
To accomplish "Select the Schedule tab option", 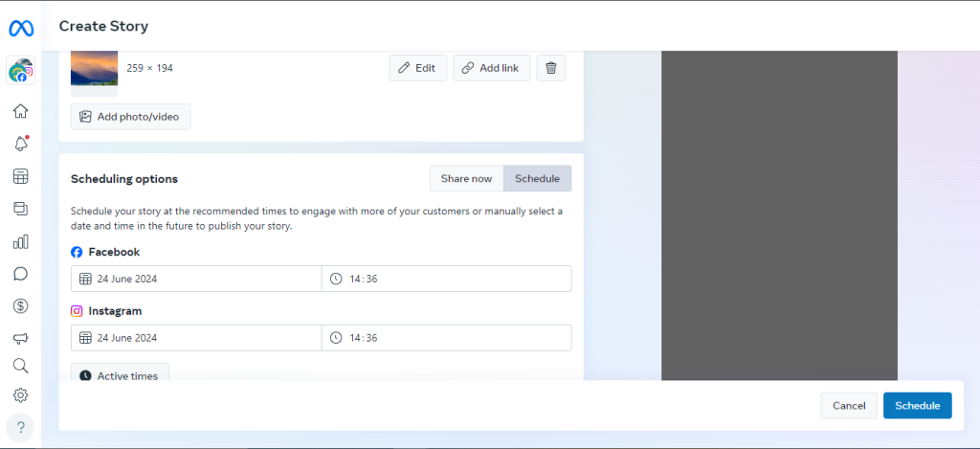I will pos(538,178).
